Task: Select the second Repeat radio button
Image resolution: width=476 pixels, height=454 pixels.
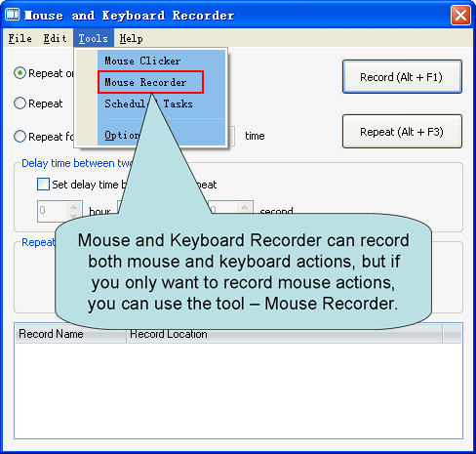Action: 20,103
